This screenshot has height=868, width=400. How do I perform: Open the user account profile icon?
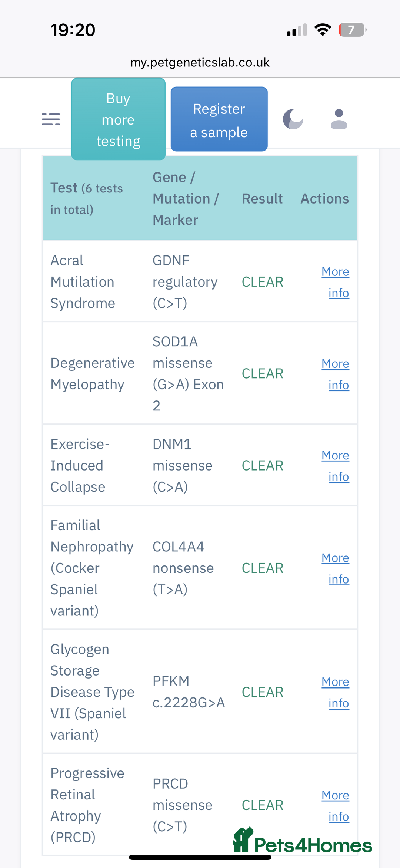[339, 119]
